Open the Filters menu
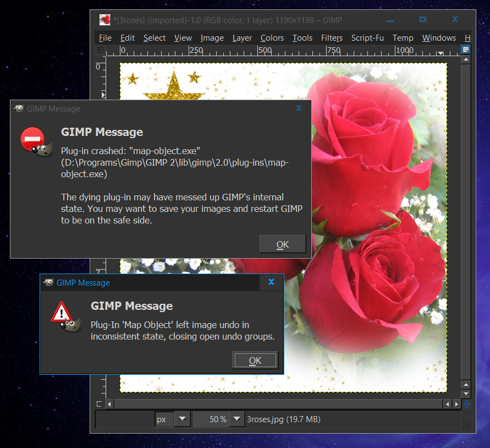 coord(332,38)
